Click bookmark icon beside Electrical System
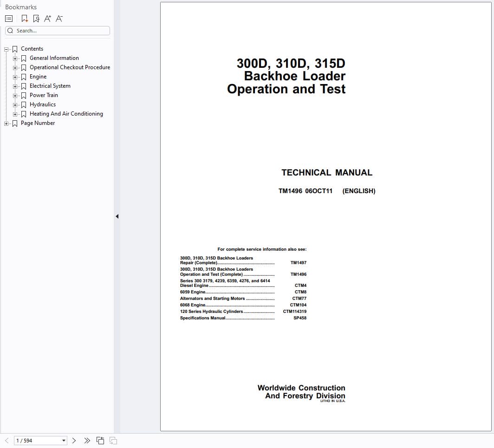494x448 pixels. point(24,86)
